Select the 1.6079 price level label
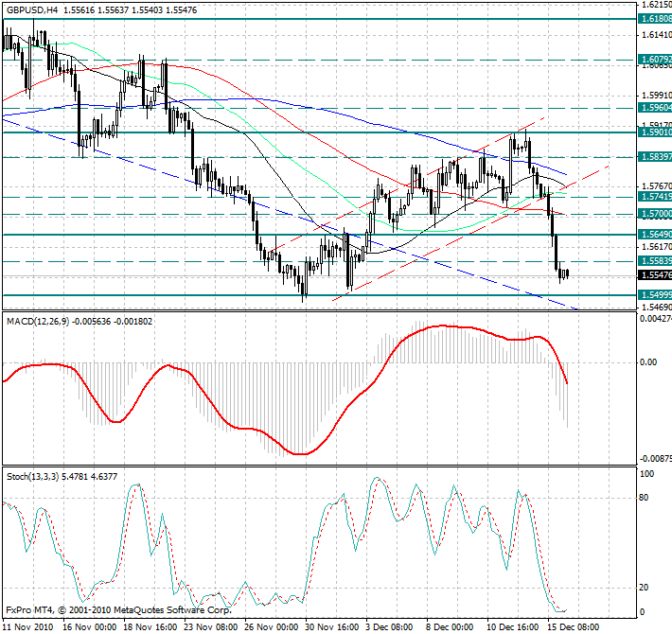 655,60
